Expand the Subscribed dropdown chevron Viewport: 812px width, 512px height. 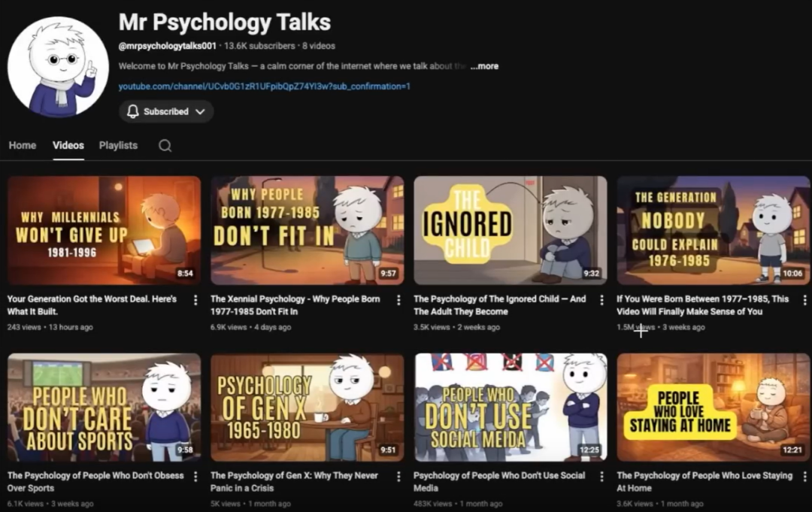(x=201, y=112)
